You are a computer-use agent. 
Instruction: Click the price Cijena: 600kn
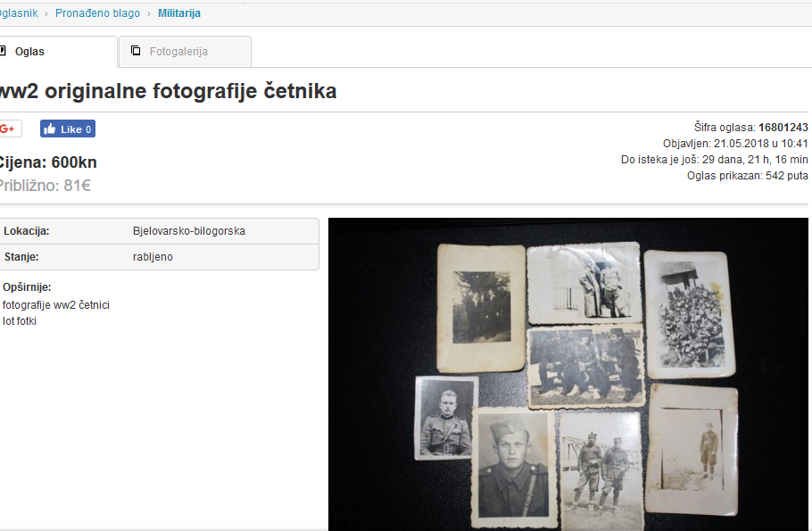point(47,162)
